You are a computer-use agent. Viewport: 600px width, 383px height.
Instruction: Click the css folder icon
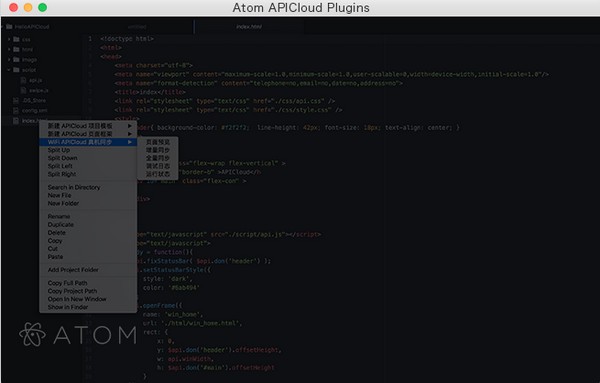point(16,39)
